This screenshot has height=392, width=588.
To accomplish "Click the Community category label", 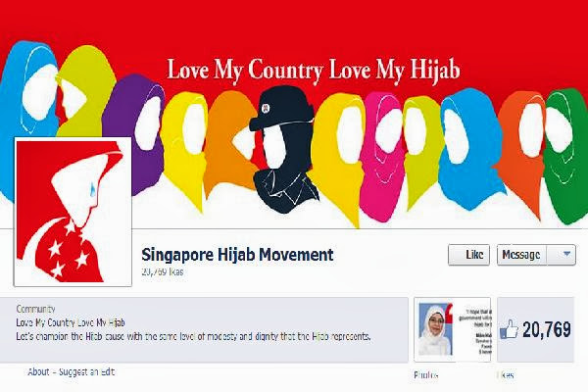I will (x=35, y=309).
